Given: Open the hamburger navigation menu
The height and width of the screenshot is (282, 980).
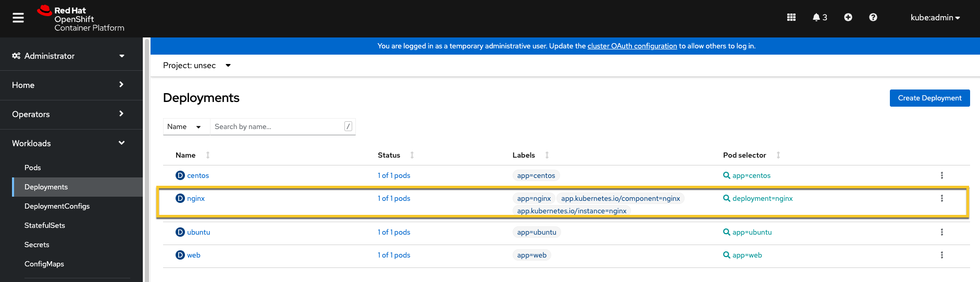Looking at the screenshot, I should (x=18, y=18).
